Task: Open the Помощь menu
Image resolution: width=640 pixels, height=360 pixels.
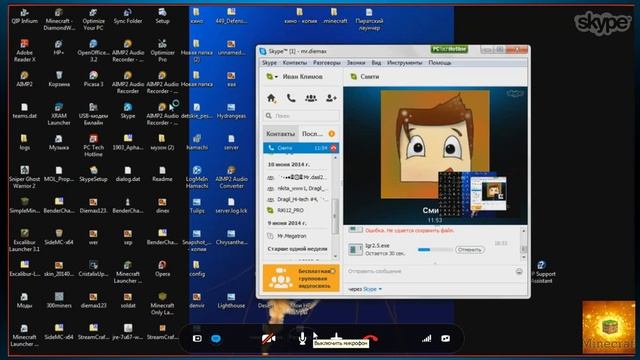Action: 440,63
